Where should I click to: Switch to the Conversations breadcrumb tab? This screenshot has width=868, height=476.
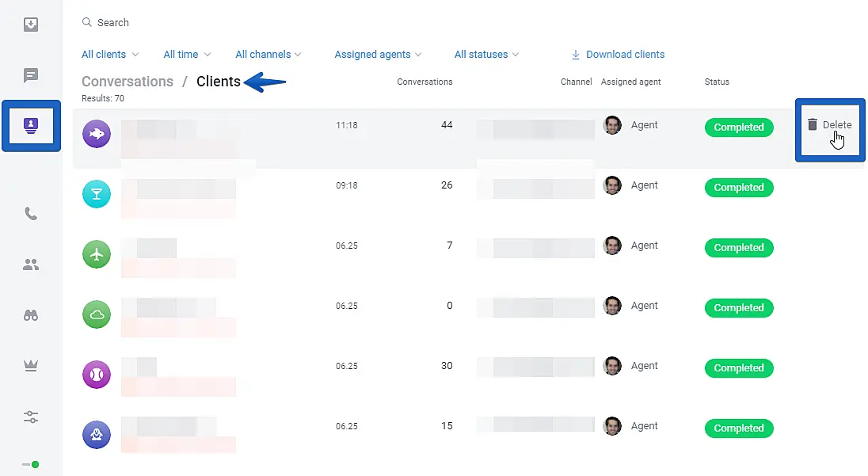point(128,82)
